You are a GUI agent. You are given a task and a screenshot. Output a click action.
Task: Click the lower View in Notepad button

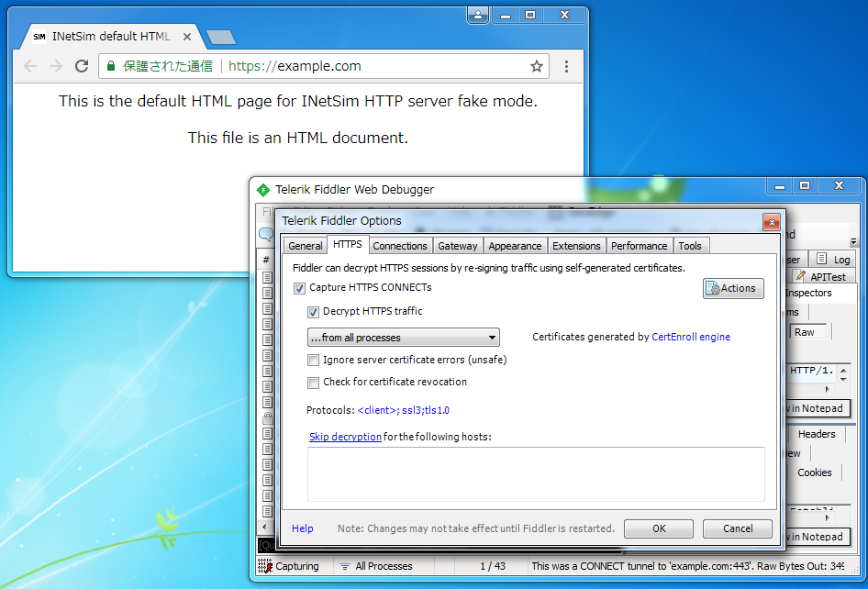(x=817, y=537)
